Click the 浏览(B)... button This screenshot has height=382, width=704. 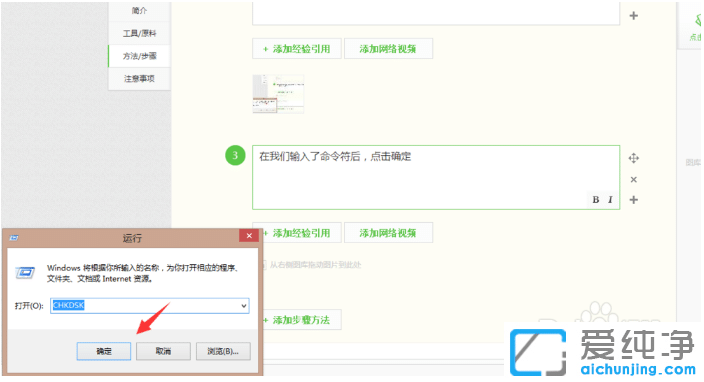click(x=223, y=351)
